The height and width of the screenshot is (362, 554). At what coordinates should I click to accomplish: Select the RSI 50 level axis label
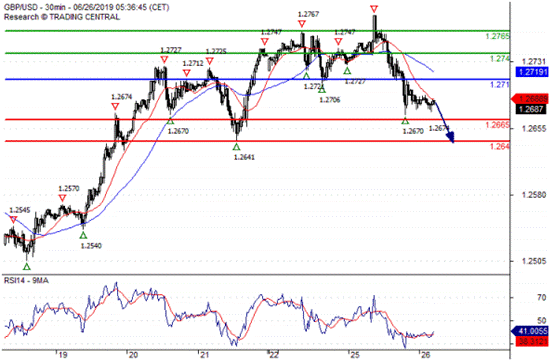[542, 321]
